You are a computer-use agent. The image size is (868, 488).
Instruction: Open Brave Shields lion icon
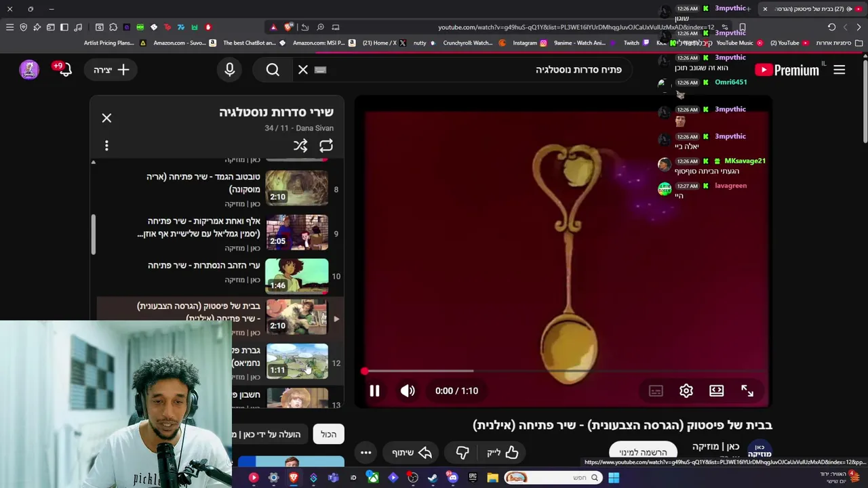pos(288,27)
